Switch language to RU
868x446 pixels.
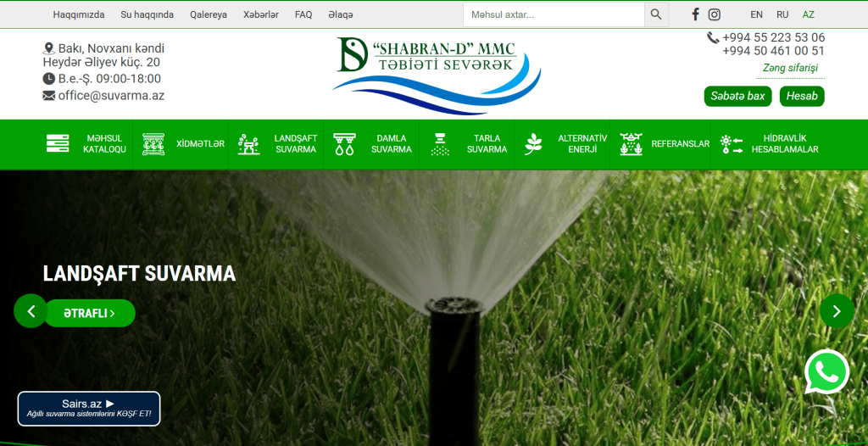click(782, 14)
